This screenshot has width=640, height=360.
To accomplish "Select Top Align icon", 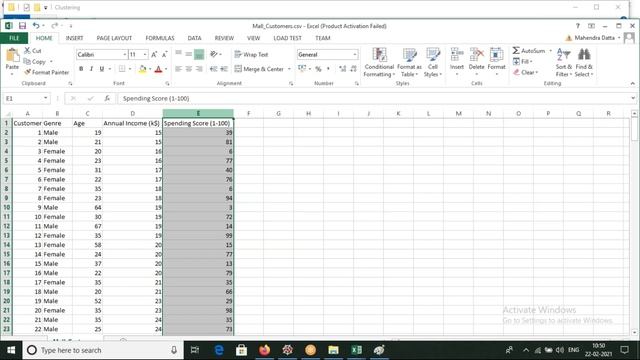I will click(x=178, y=54).
